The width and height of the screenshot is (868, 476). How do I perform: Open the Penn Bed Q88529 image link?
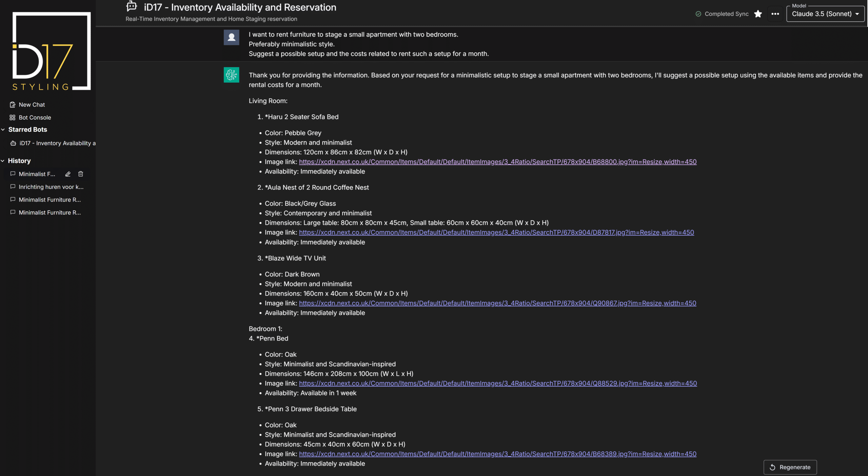[497, 384]
